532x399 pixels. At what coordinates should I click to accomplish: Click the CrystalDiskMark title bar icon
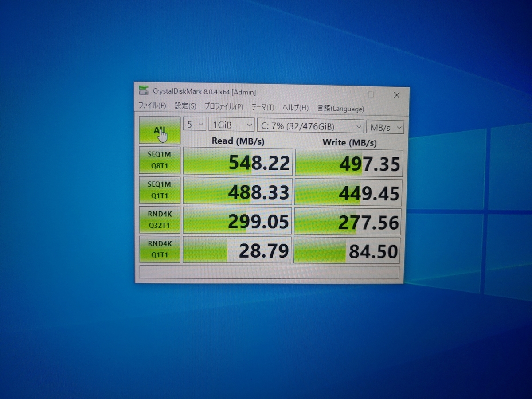pyautogui.click(x=144, y=90)
